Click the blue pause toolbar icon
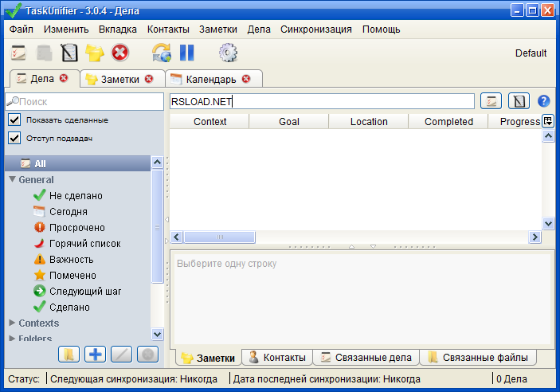The height and width of the screenshot is (392, 560). tap(186, 53)
